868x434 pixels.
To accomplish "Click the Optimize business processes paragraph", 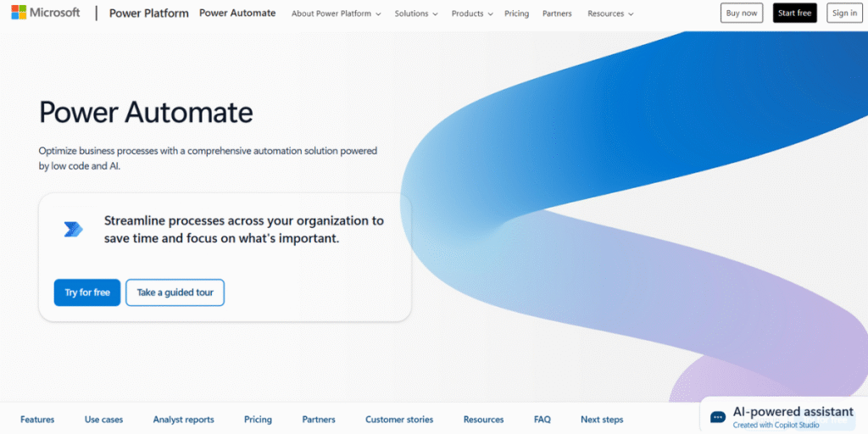I will point(209,158).
